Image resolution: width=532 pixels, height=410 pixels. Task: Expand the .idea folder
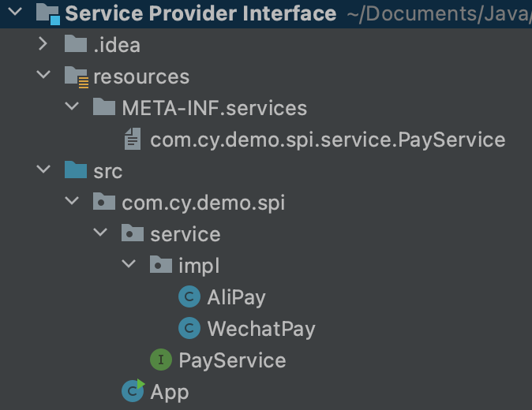(43, 45)
